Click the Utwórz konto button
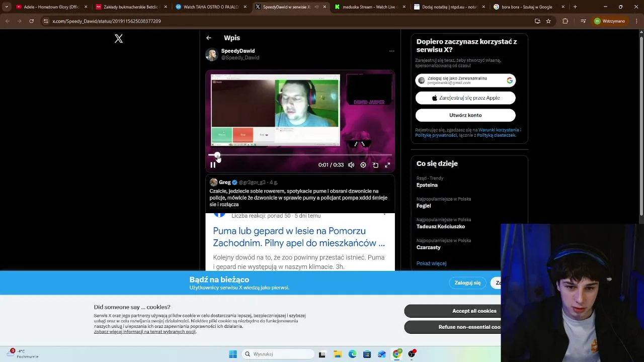Viewport: 644px width, 362px height. point(465,115)
